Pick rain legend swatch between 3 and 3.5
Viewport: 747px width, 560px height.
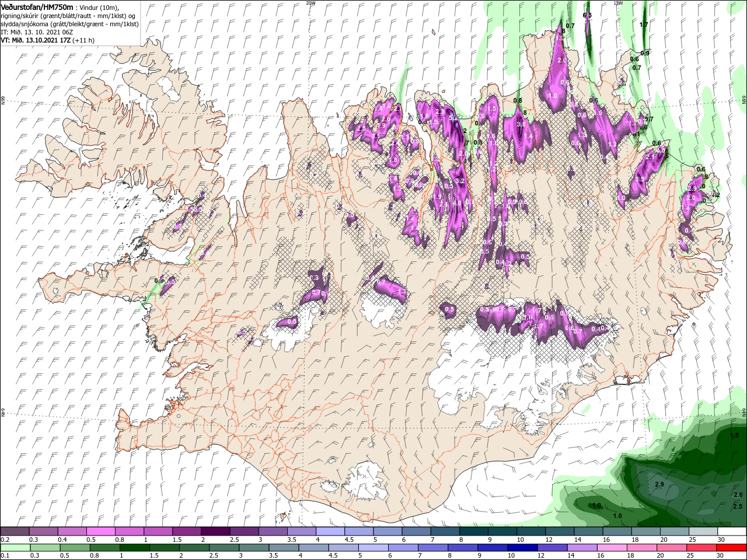point(254,548)
